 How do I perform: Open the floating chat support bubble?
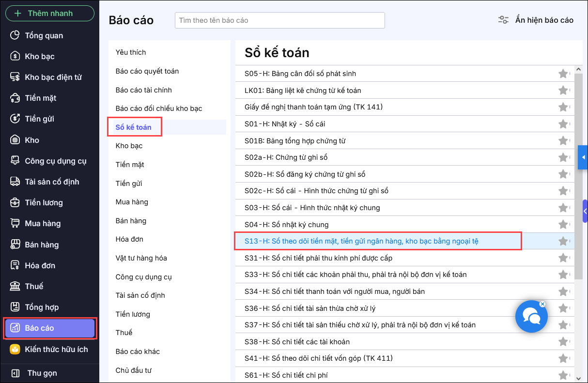(531, 317)
